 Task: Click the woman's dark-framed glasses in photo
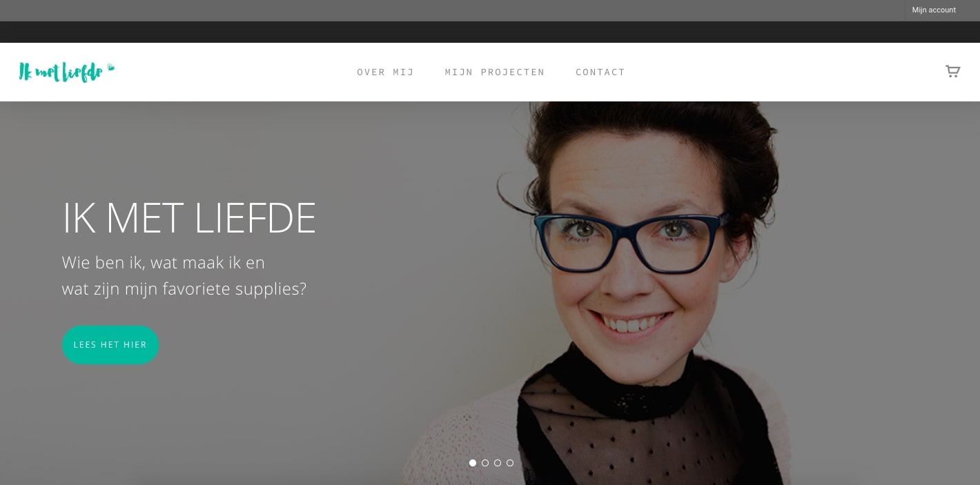click(631, 237)
